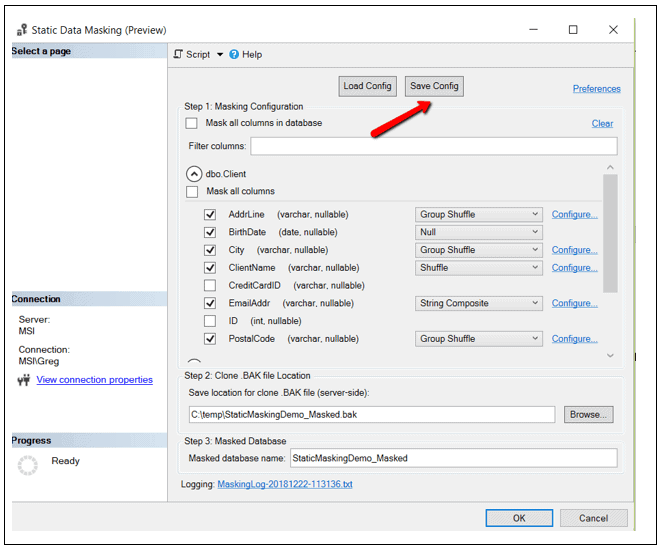Click the connection properties network icon
This screenshot has width=665, height=549.
(x=23, y=380)
